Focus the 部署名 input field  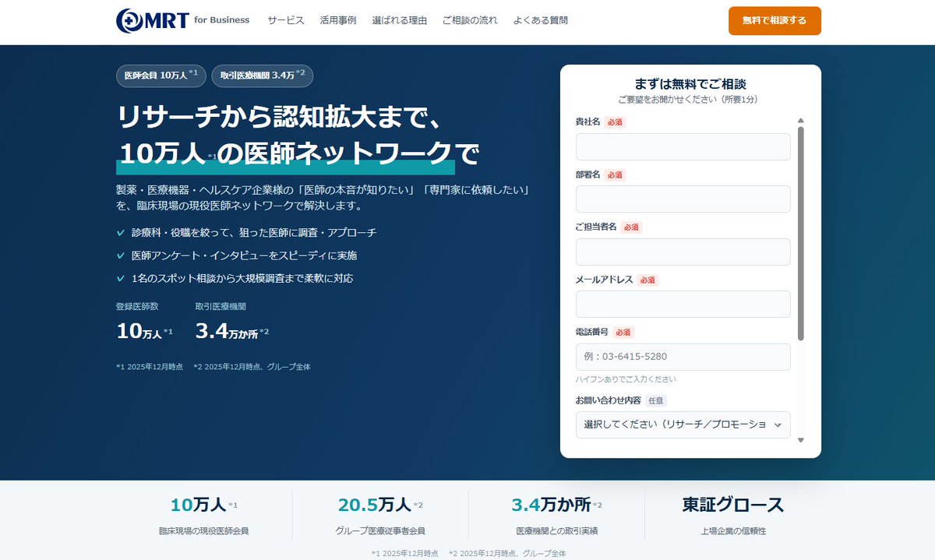pos(683,199)
